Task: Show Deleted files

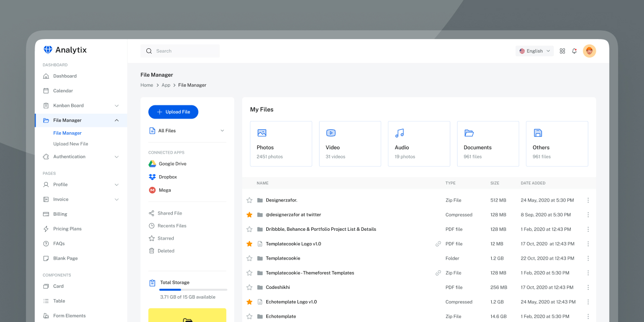Action: click(161, 251)
